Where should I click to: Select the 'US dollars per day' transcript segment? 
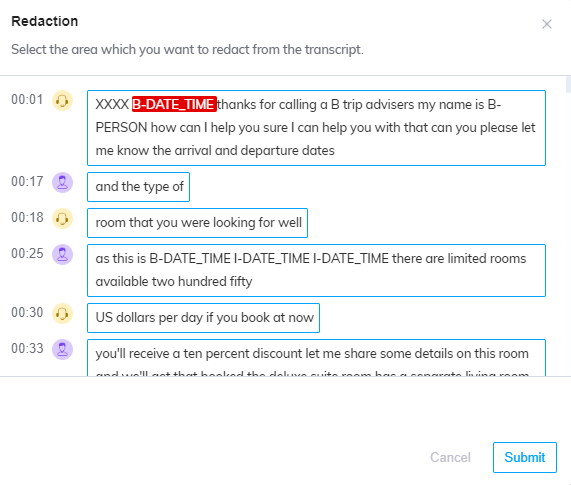(x=203, y=318)
